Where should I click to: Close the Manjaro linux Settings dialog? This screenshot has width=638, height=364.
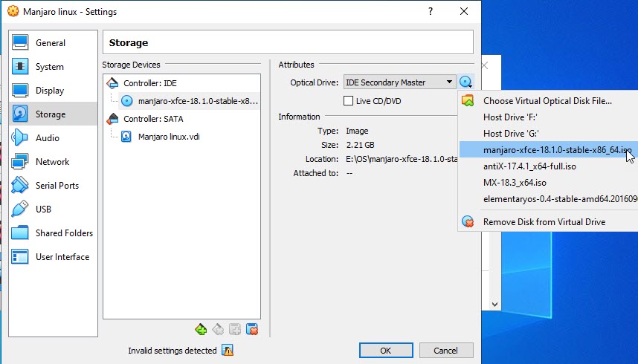coord(464,11)
